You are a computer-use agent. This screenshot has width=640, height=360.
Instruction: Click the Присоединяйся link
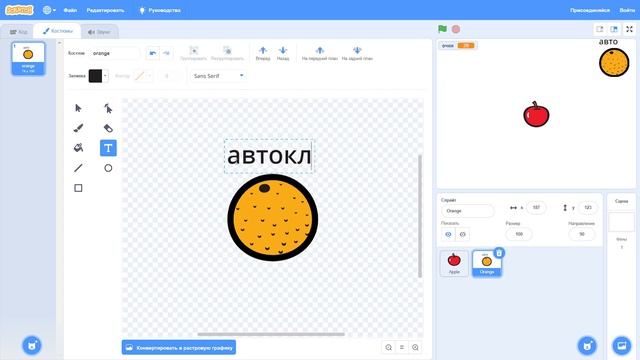590,10
